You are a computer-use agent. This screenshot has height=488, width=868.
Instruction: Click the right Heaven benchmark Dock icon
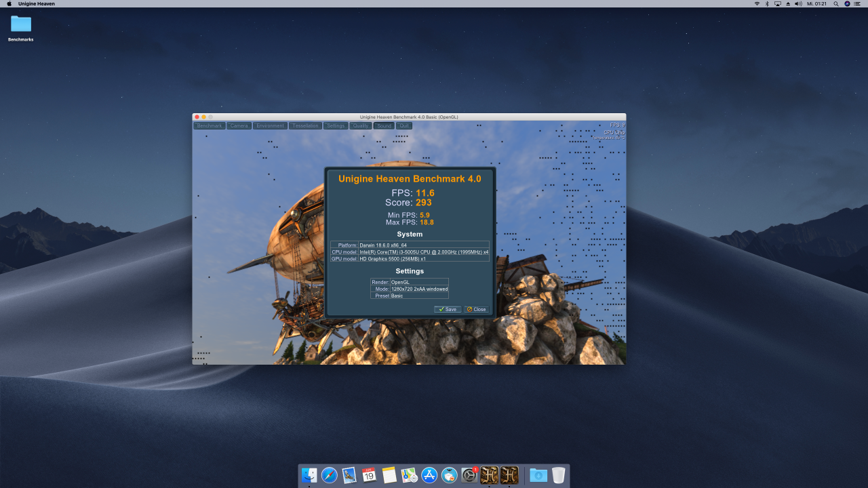coord(509,475)
